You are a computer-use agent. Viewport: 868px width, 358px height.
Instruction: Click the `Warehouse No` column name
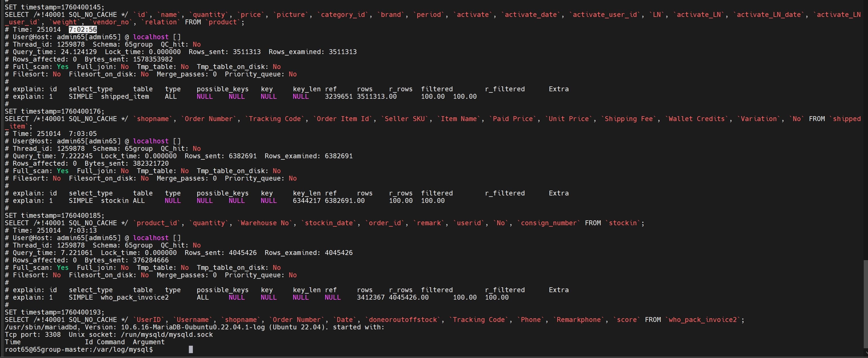tap(265, 223)
